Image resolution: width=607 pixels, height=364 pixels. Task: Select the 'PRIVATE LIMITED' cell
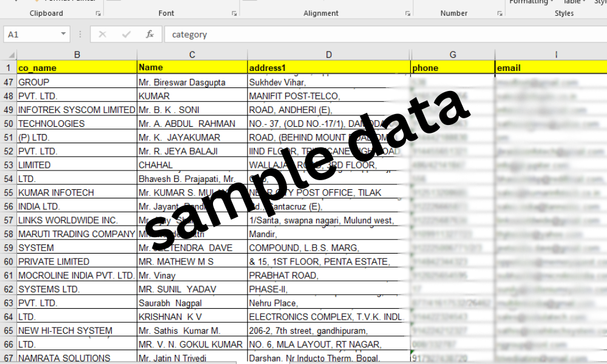pyautogui.click(x=77, y=261)
